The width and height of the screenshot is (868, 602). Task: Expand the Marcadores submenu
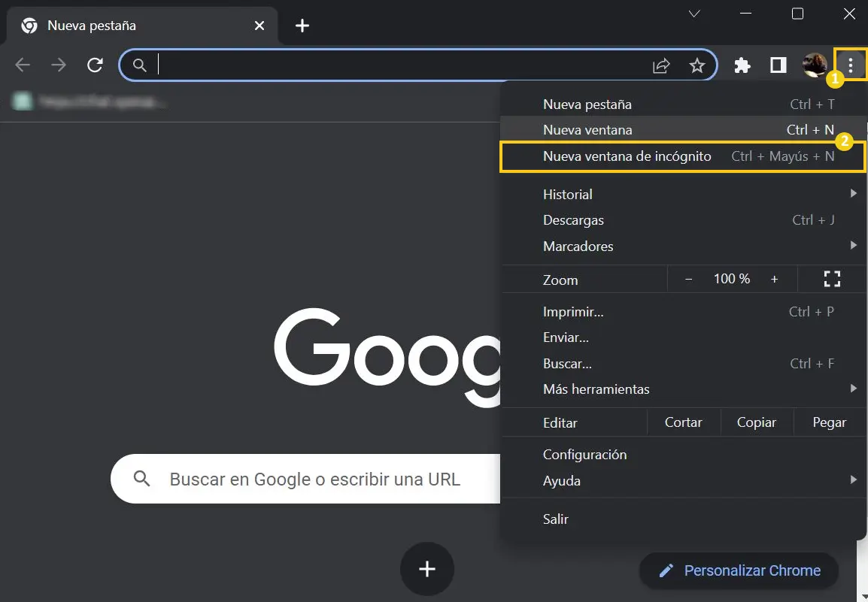tap(684, 247)
